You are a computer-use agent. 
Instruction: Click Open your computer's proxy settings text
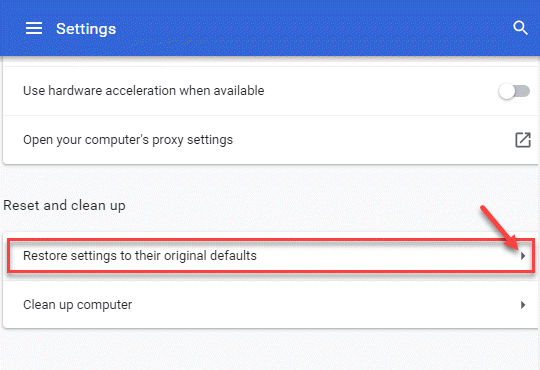[x=128, y=140]
